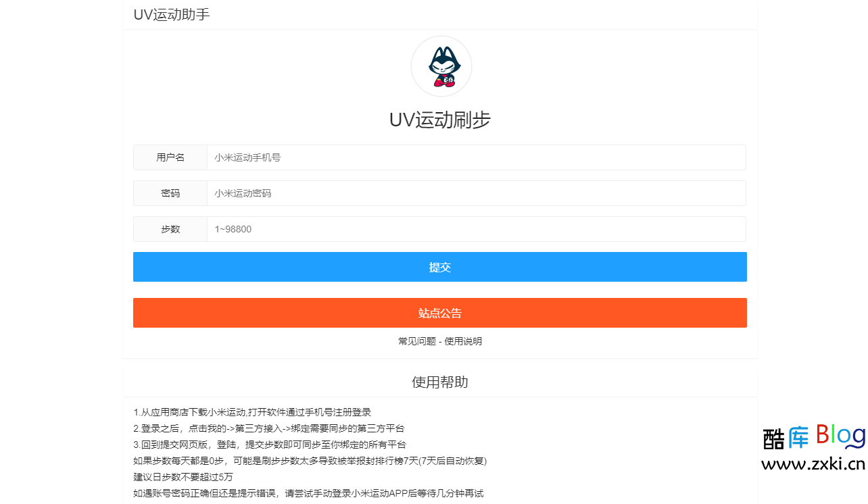The image size is (868, 504).
Task: Open the 使用说明 instructions link
Action: [462, 341]
